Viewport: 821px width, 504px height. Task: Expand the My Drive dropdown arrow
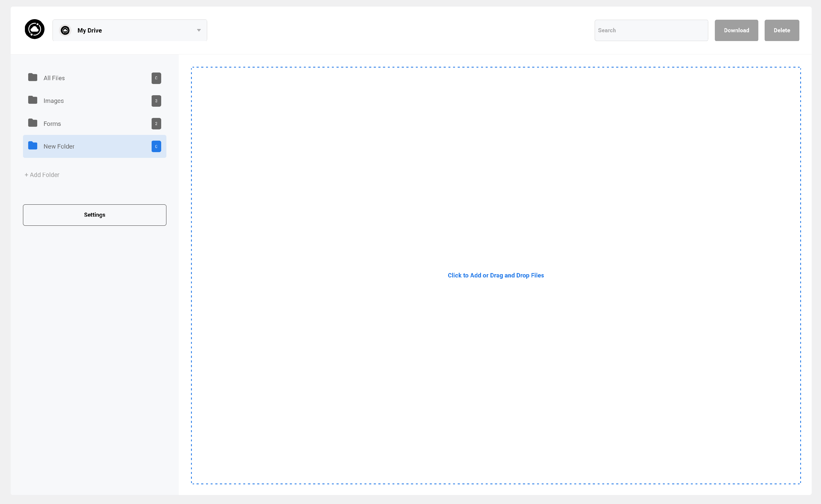click(x=199, y=30)
